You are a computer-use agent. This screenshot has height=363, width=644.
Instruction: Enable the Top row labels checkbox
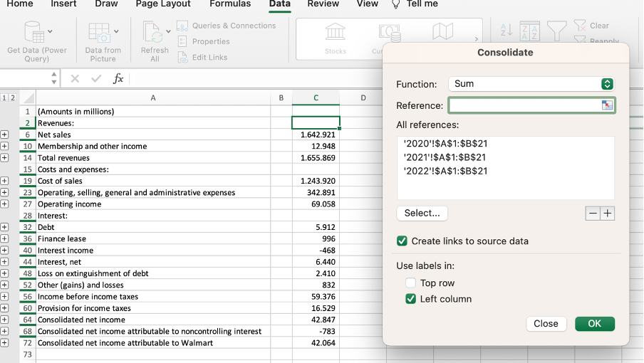coord(411,283)
